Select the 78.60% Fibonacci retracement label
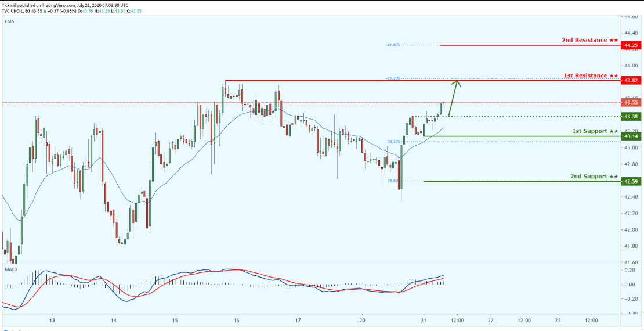This screenshot has height=331, width=644. point(393,181)
